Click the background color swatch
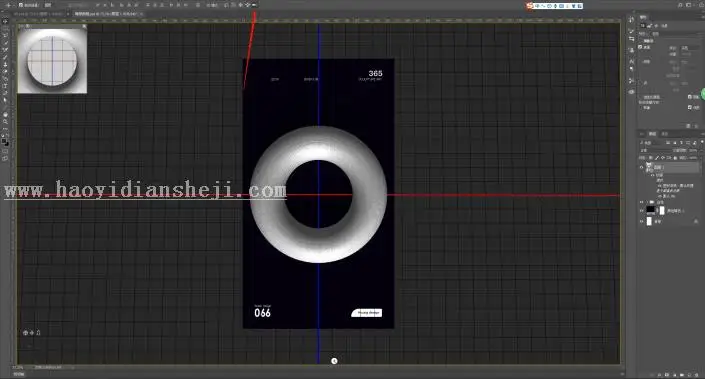 (7, 143)
